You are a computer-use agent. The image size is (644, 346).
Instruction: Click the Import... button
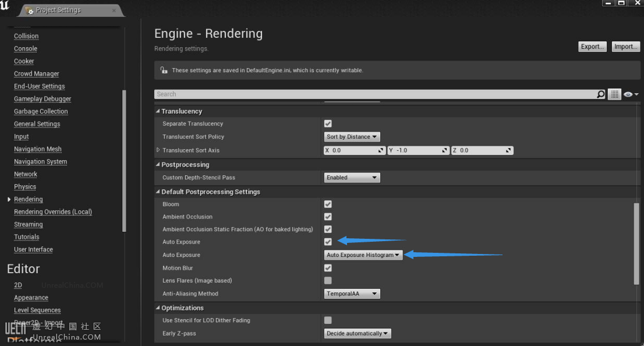tap(626, 47)
